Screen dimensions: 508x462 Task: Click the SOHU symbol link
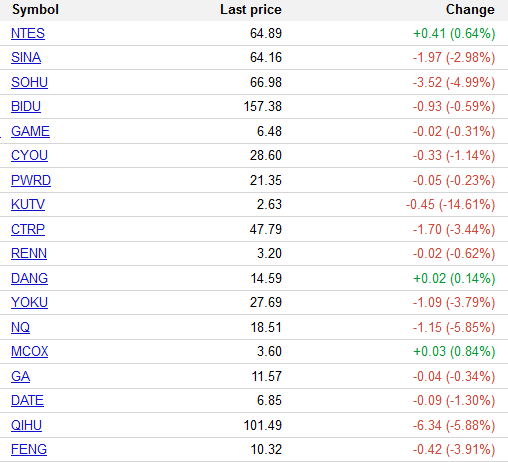point(29,82)
